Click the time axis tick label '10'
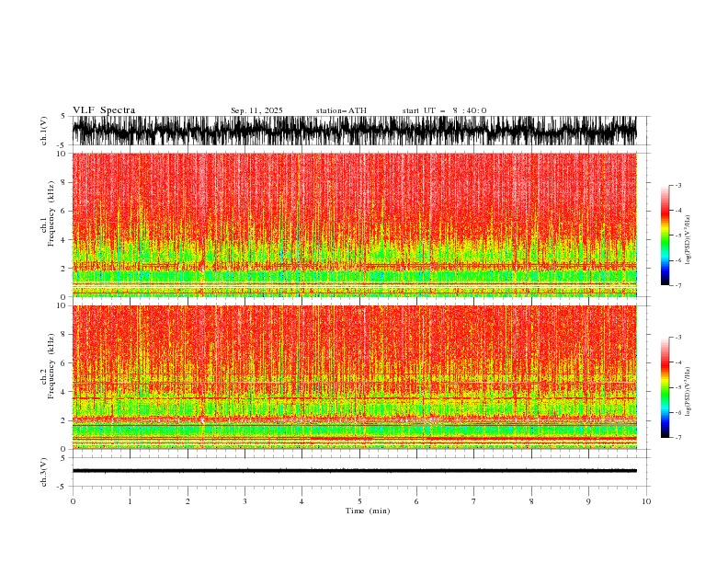This screenshot has width=728, height=563. point(646,501)
